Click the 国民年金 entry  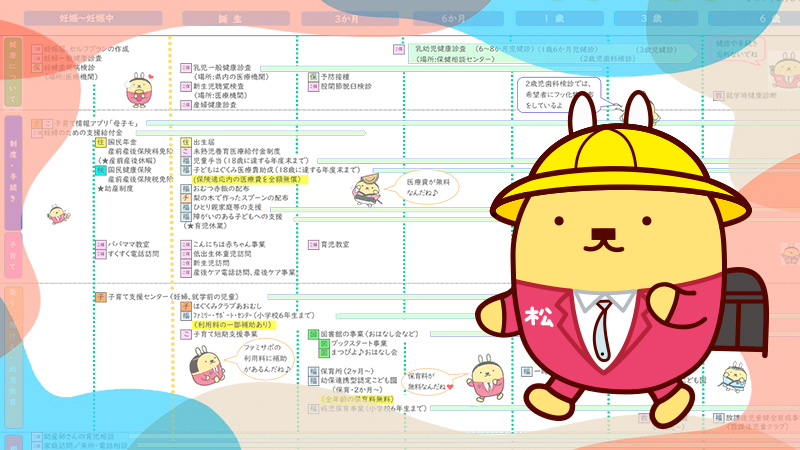tap(122, 142)
